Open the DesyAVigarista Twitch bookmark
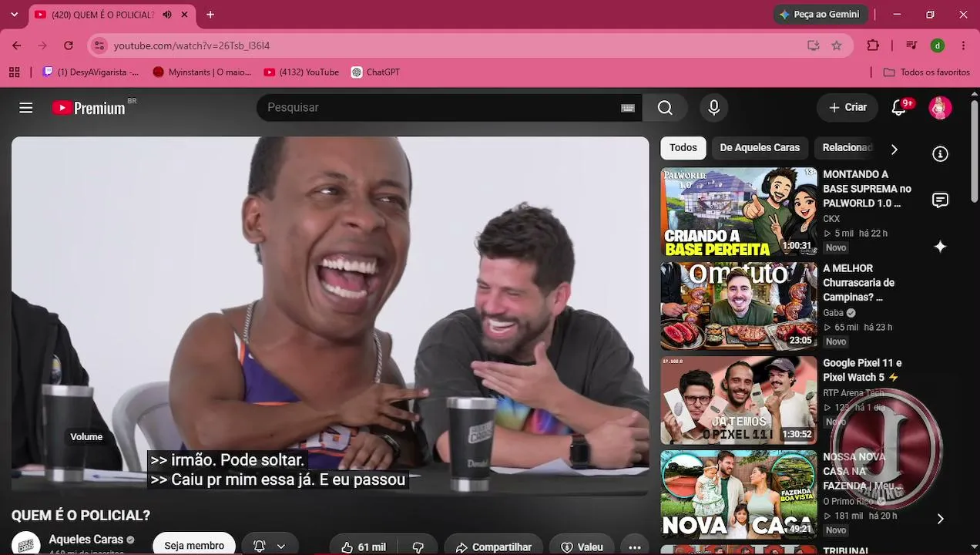The width and height of the screenshot is (980, 555). [91, 72]
